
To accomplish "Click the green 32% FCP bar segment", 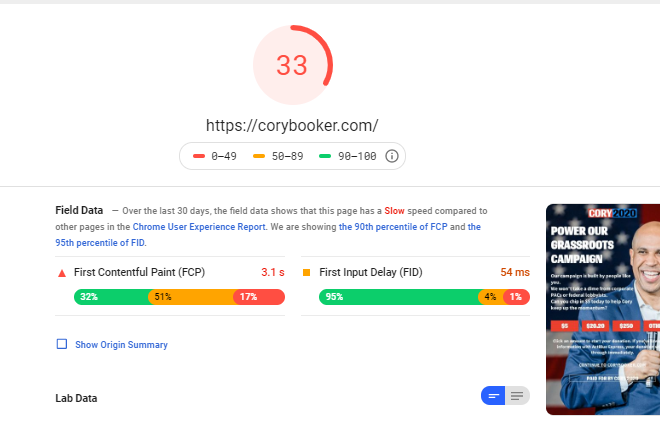I will coord(112,297).
